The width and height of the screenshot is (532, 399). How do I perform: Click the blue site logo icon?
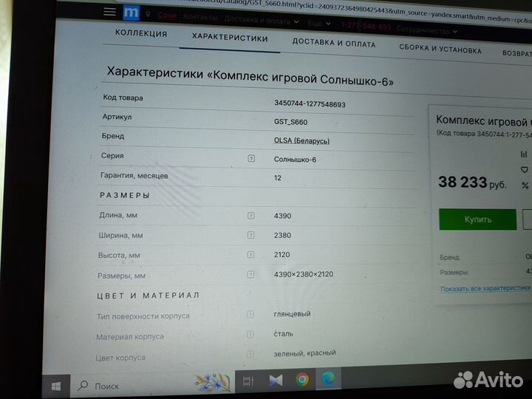pyautogui.click(x=131, y=13)
